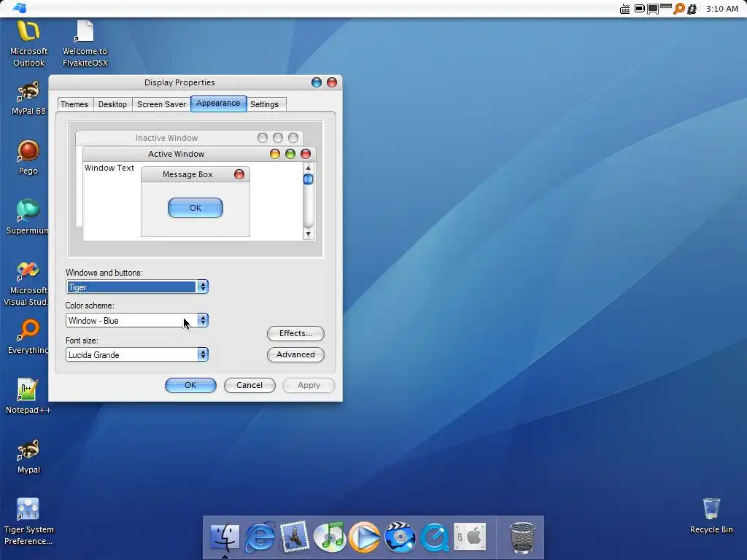
Task: Open the Windows logo menu in top bar
Action: coord(19,8)
